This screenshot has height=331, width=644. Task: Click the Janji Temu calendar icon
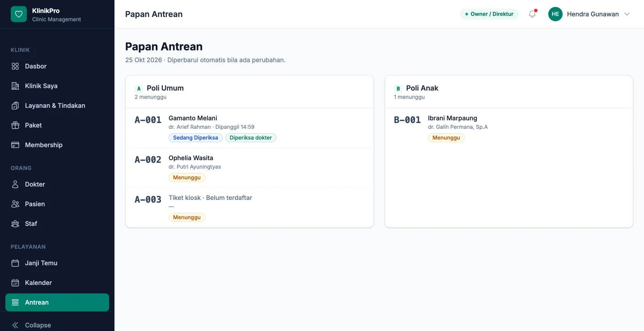15,263
